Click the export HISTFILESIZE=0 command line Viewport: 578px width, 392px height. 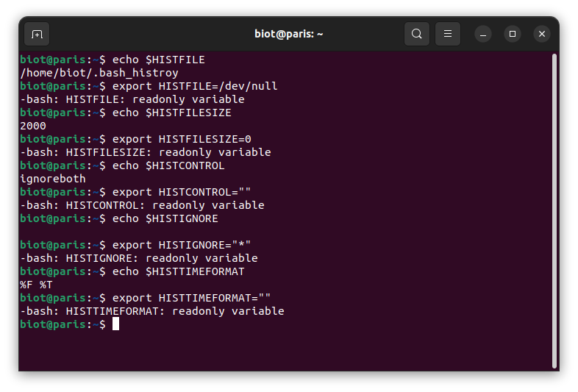point(182,139)
